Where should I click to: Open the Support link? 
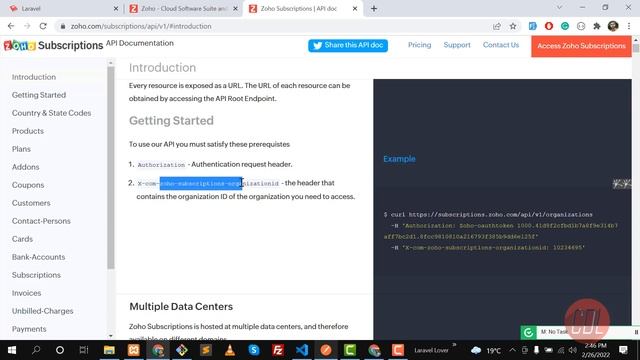click(x=457, y=45)
